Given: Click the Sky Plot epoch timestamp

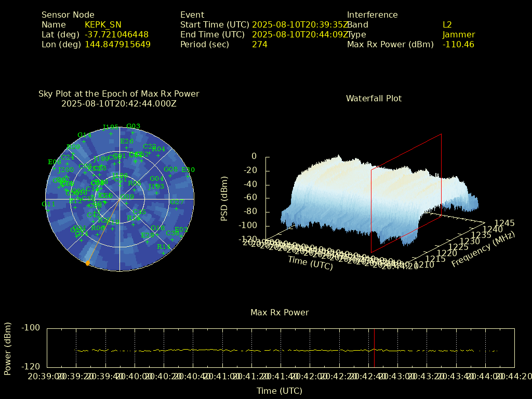Looking at the screenshot, I should tap(118, 104).
